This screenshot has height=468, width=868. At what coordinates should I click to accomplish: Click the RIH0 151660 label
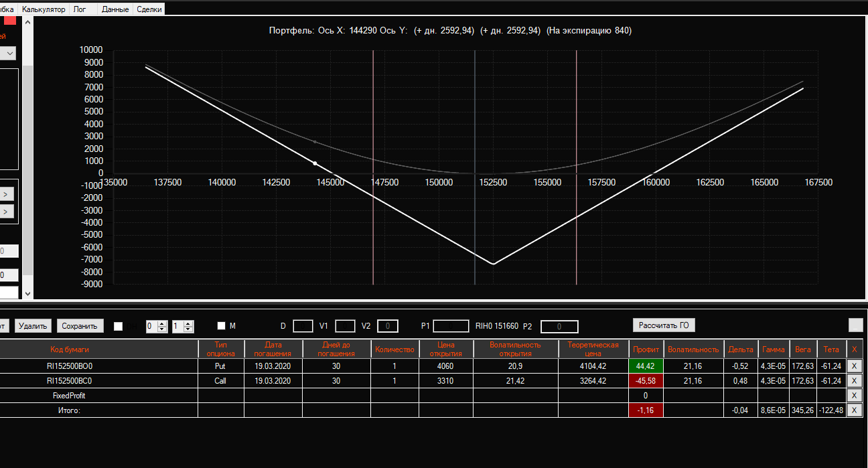point(496,326)
